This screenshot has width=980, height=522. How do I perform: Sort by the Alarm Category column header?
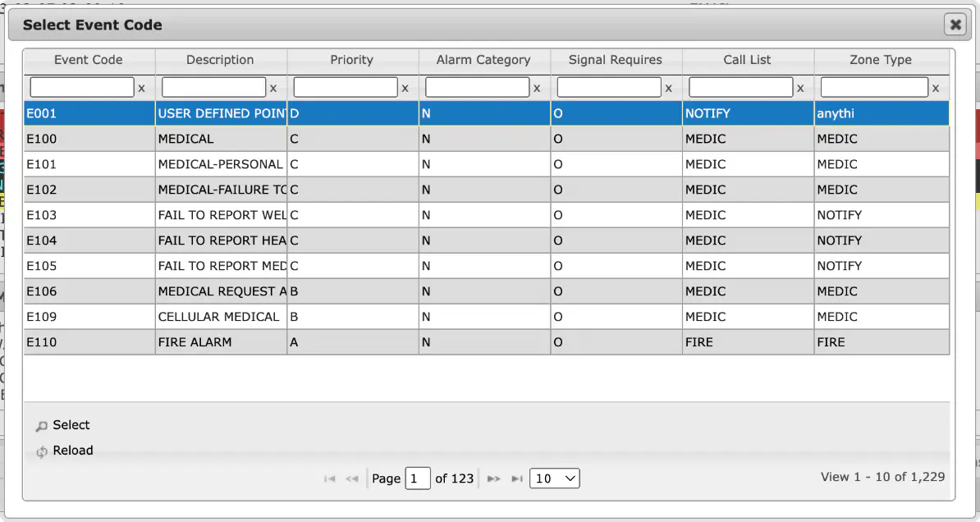point(484,60)
